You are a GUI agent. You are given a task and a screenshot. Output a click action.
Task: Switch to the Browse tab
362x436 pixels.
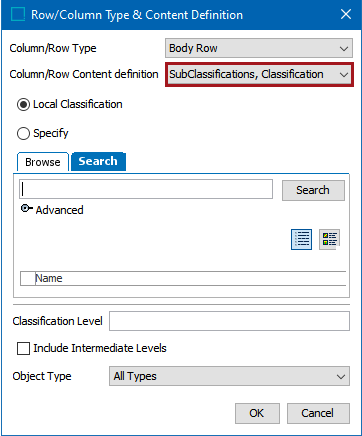coord(43,162)
